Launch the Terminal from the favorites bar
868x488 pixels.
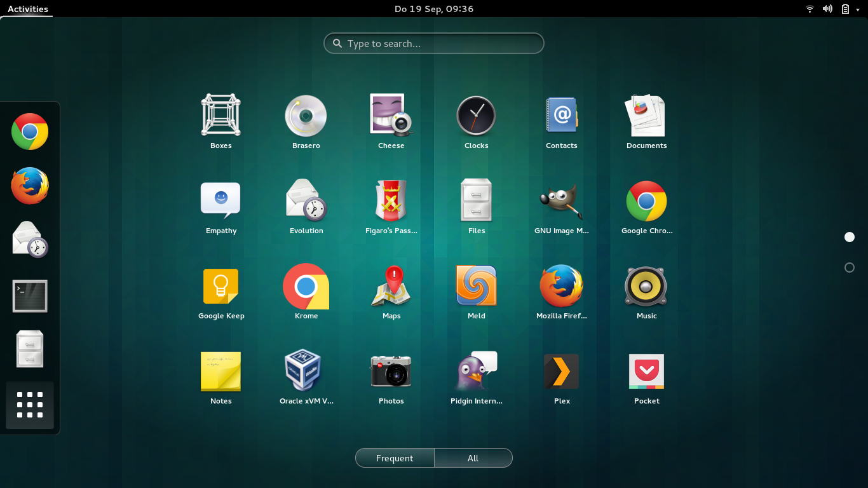[x=29, y=295]
